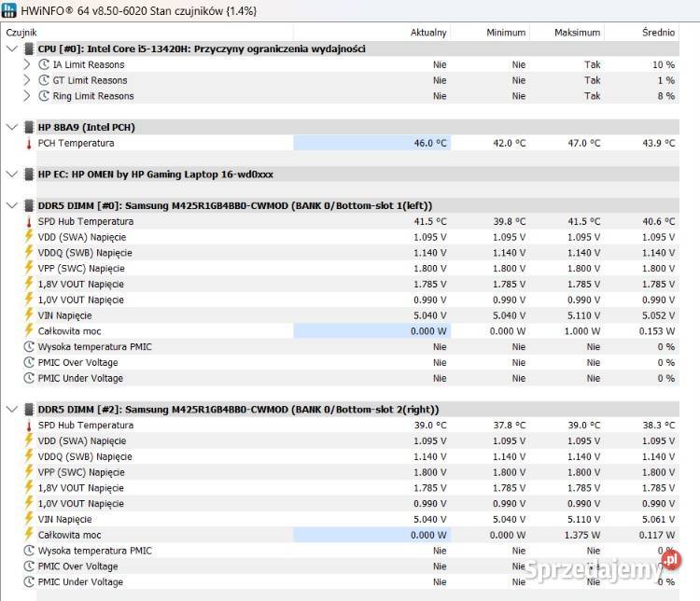This screenshot has width=700, height=601.
Task: Click lightning icon of DIMM [#0] VPP (SWC) Napięcie
Action: [x=29, y=268]
